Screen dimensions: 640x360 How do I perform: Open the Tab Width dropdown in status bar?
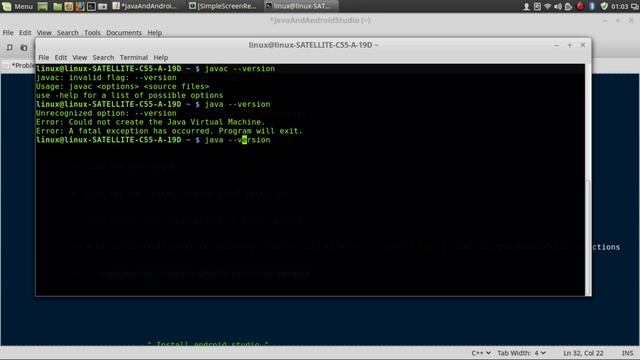point(521,353)
